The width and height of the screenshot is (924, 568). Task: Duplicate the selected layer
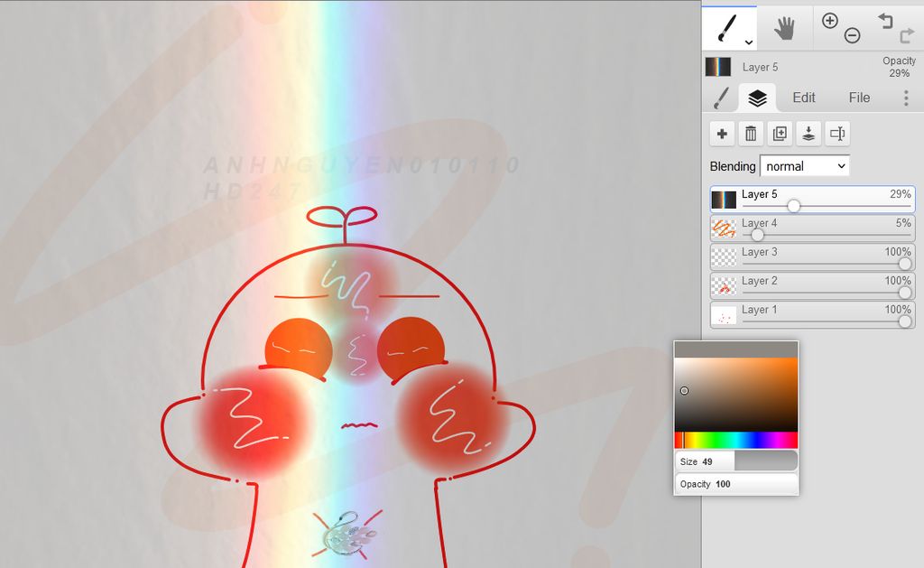point(780,134)
